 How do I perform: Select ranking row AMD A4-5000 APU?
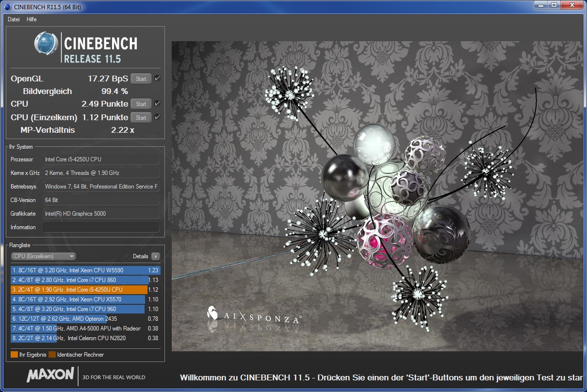tap(85, 329)
